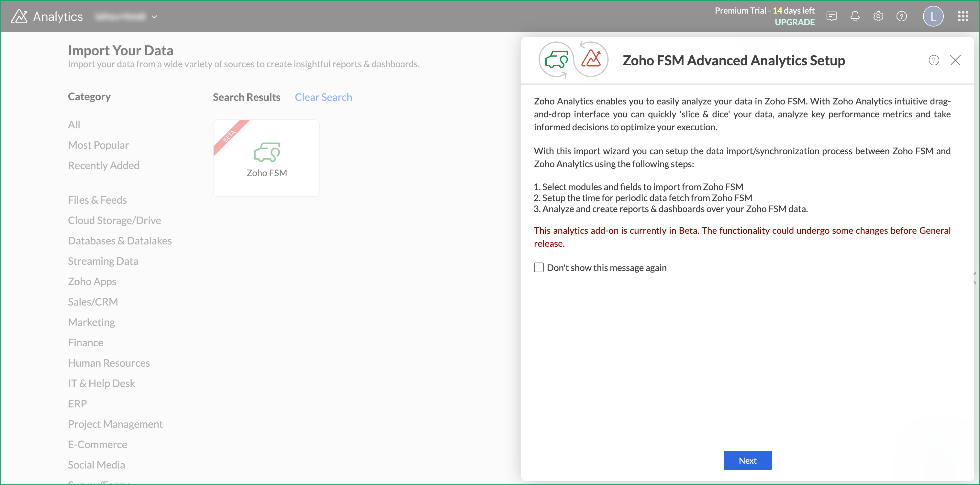The width and height of the screenshot is (980, 485).
Task: Click the user avatar L icon
Action: [x=933, y=16]
